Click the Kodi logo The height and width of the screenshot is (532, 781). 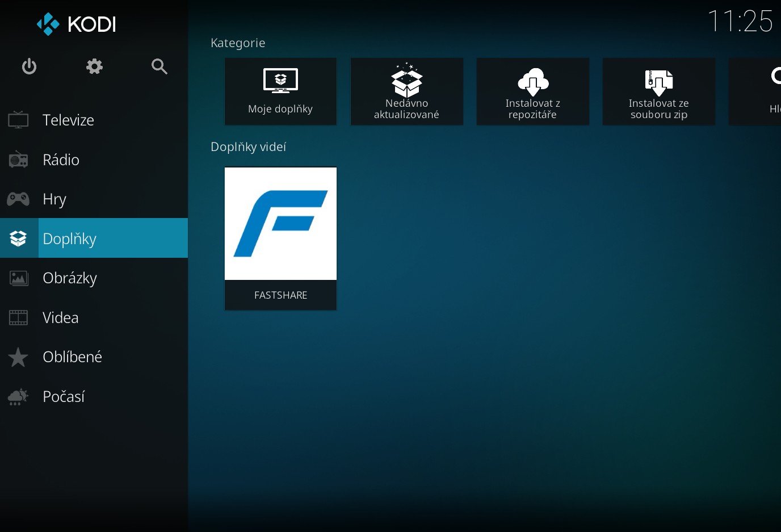[76, 24]
